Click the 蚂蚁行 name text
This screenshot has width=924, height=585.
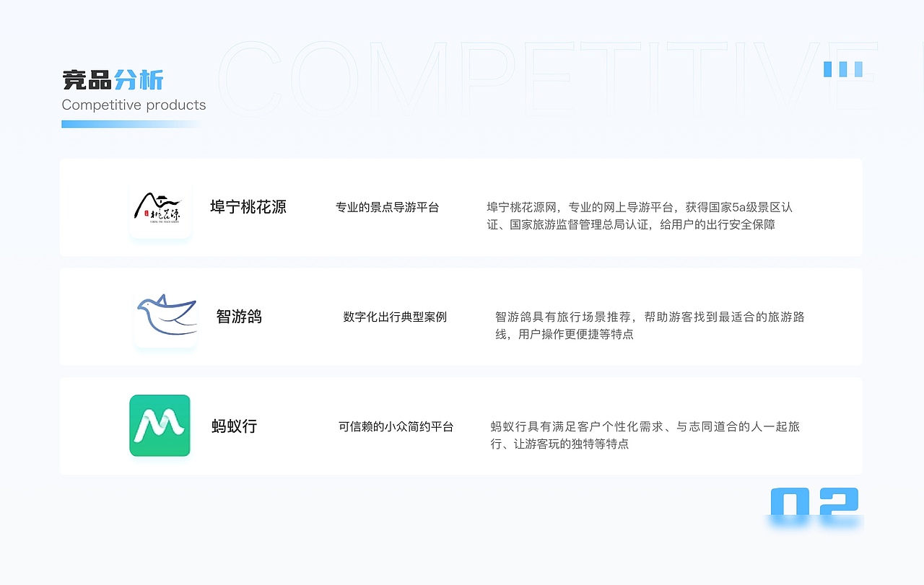(234, 426)
